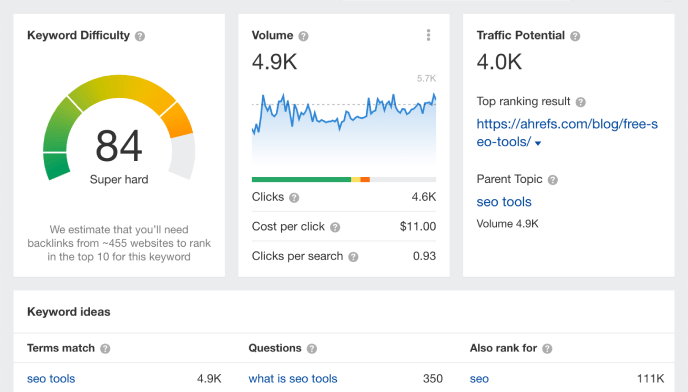
Task: Click the Keyword Difficulty help icon
Action: pyautogui.click(x=140, y=36)
